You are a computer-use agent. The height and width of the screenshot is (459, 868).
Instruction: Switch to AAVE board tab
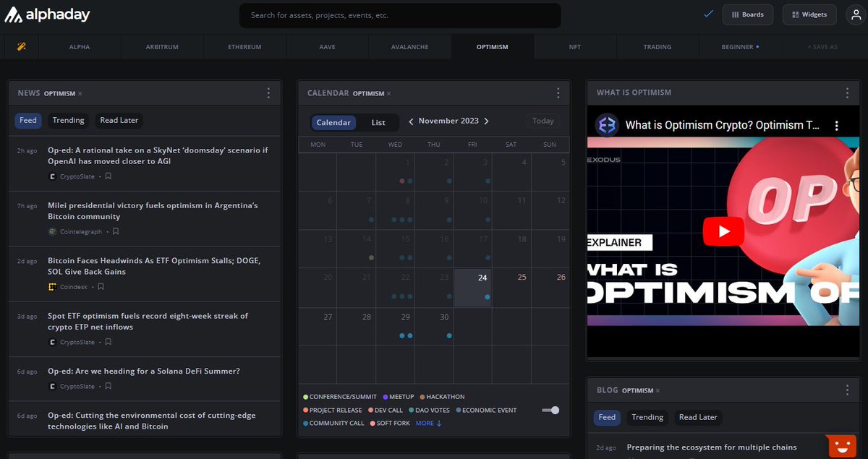(328, 47)
